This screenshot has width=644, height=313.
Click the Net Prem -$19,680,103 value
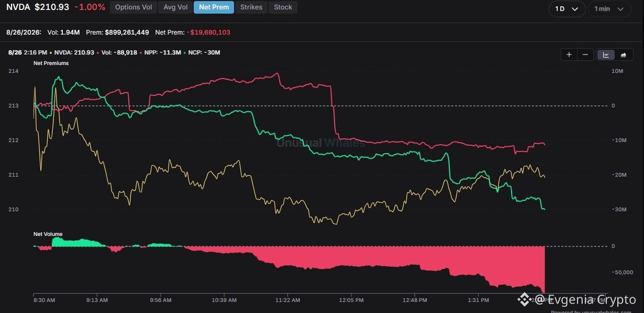coord(192,33)
